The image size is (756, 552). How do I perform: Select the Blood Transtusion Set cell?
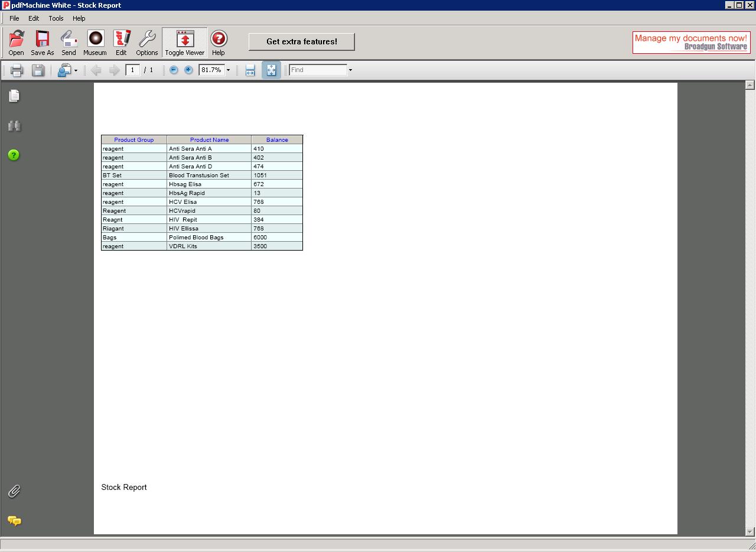pyautogui.click(x=209, y=176)
